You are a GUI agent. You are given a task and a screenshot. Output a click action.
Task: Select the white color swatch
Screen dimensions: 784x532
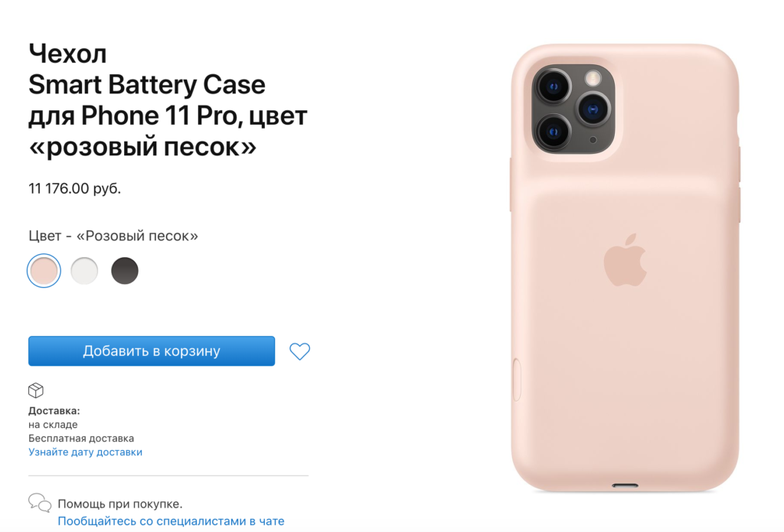coord(84,271)
